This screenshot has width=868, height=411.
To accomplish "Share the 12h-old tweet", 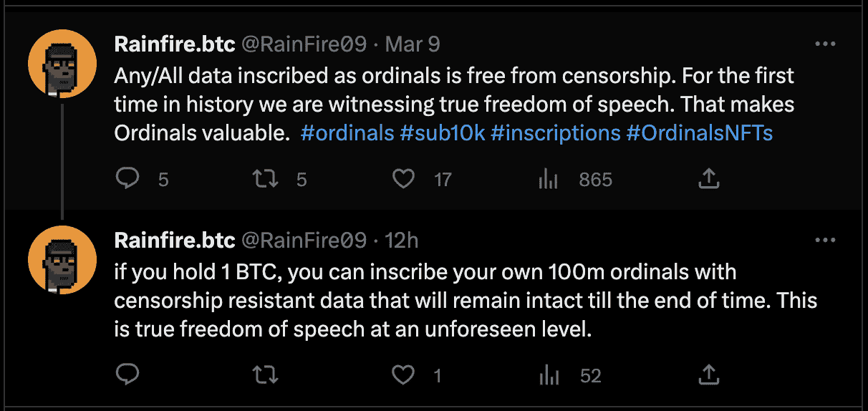I will (x=708, y=374).
